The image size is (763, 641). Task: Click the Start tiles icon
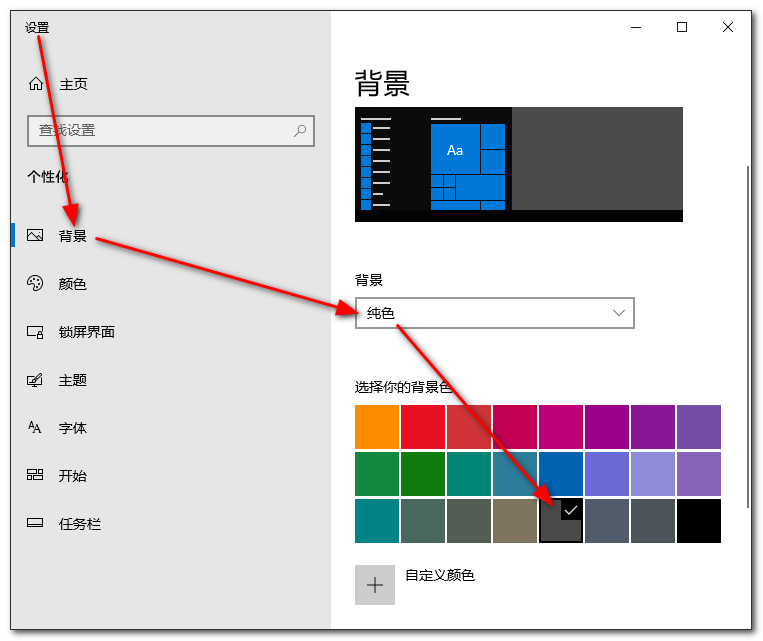pyautogui.click(x=35, y=475)
